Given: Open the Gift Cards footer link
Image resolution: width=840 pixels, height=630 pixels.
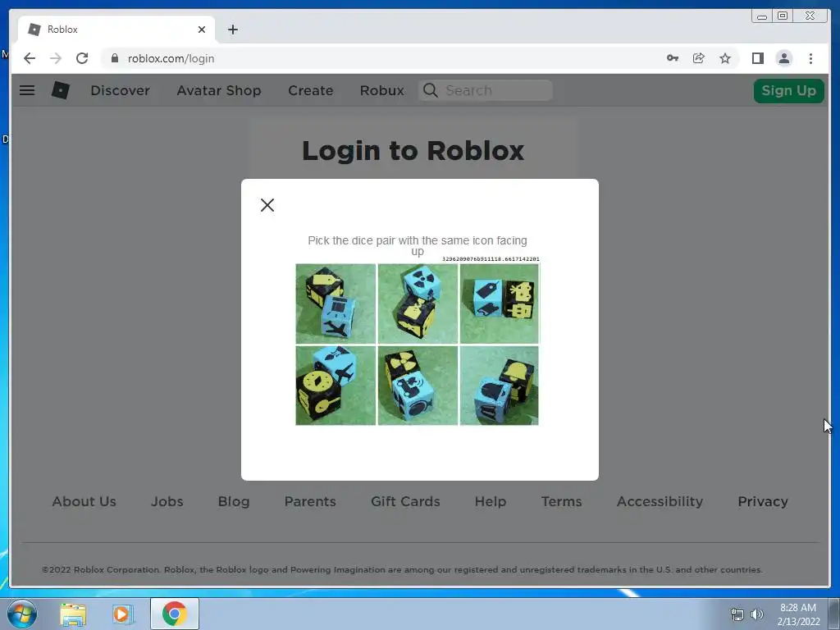Looking at the screenshot, I should click(x=405, y=501).
